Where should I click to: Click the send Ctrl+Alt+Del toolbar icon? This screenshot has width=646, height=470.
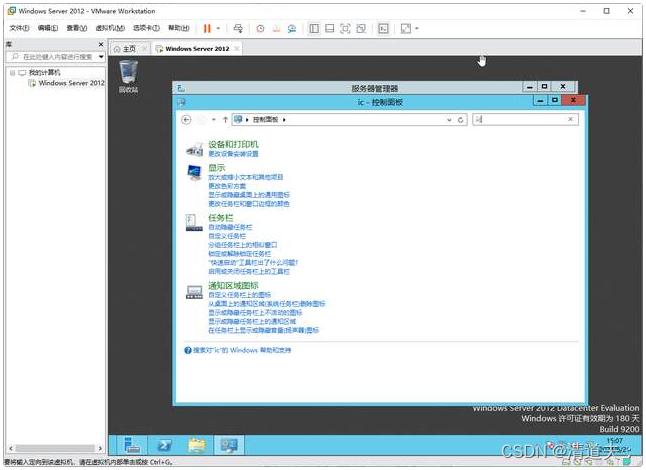238,28
